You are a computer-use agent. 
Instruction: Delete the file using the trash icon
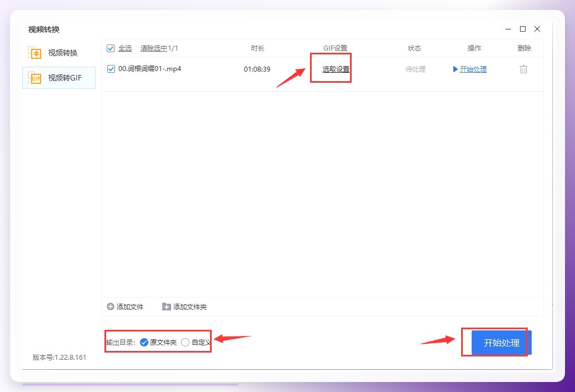[x=523, y=69]
